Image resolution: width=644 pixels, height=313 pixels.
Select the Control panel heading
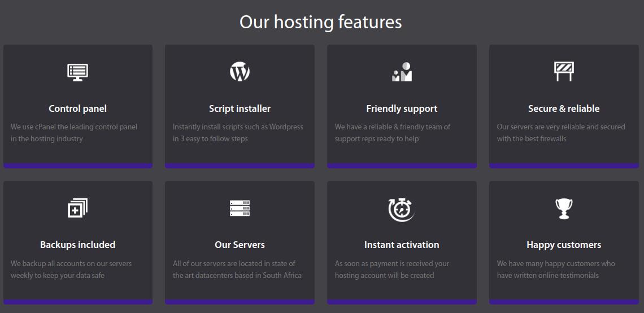click(x=77, y=109)
